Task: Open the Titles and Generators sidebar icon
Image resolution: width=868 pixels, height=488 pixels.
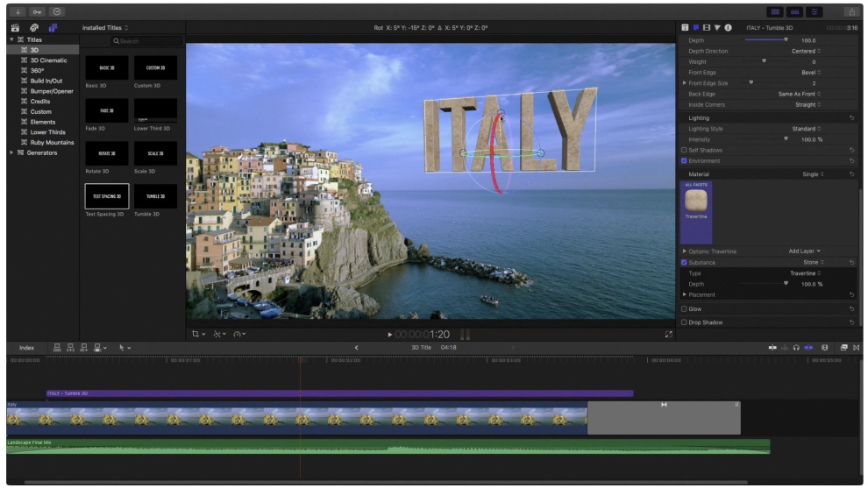Action: (x=53, y=28)
